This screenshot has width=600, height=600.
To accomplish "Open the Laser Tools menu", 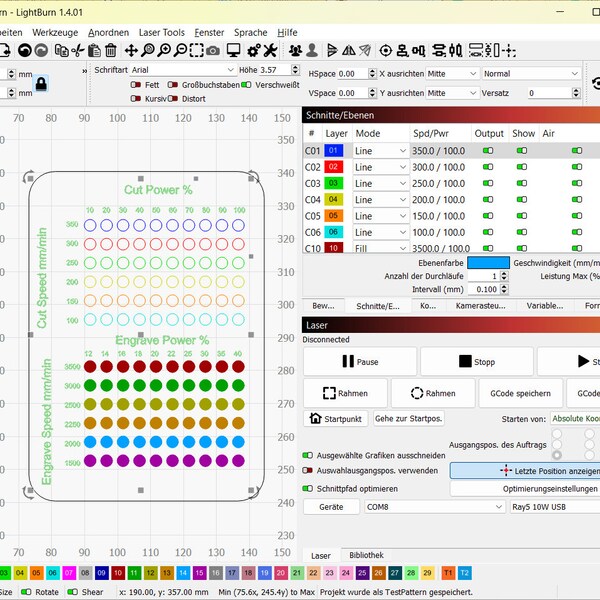I will (x=162, y=33).
